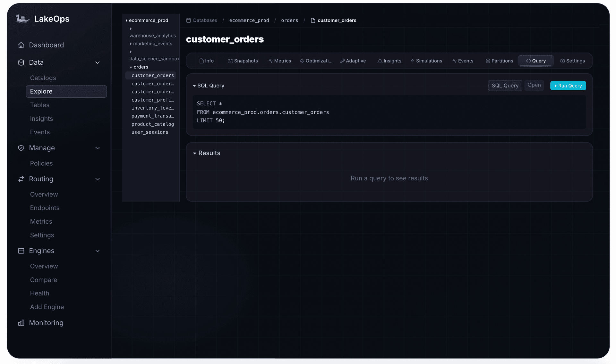Expand the warehouse_analytics tree arrow
The height and width of the screenshot is (364, 616).
click(x=131, y=29)
